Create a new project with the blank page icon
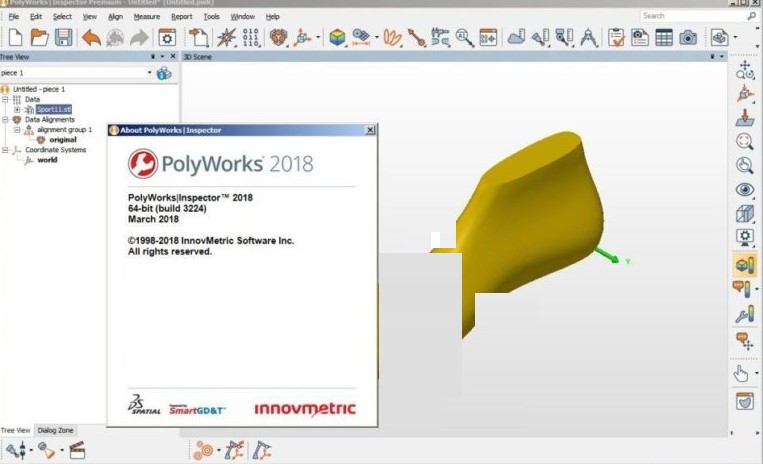This screenshot has width=763, height=464. [16, 37]
